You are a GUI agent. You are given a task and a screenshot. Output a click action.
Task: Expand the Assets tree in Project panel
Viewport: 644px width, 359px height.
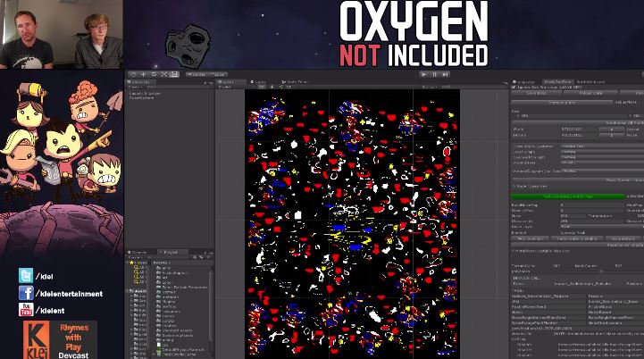coord(130,291)
